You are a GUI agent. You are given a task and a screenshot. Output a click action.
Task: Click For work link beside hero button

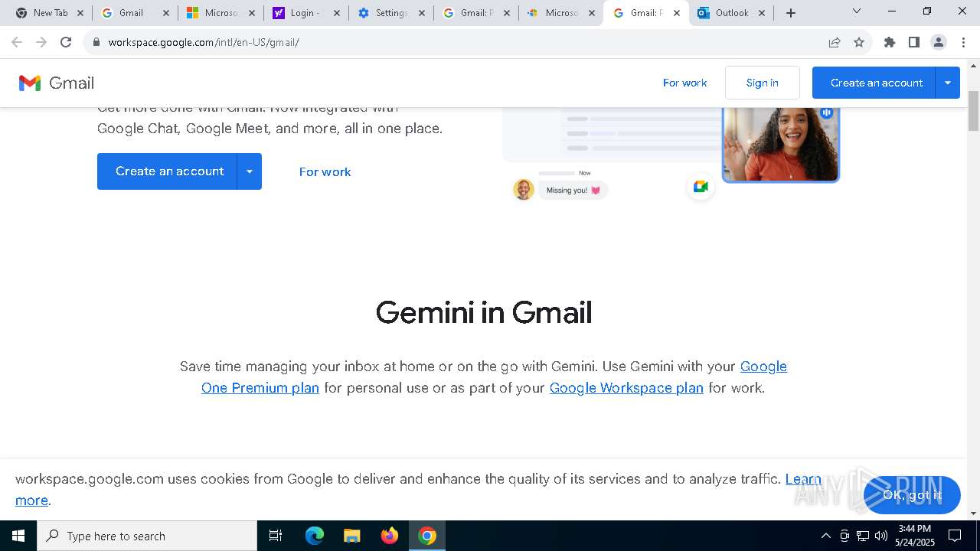[325, 171]
